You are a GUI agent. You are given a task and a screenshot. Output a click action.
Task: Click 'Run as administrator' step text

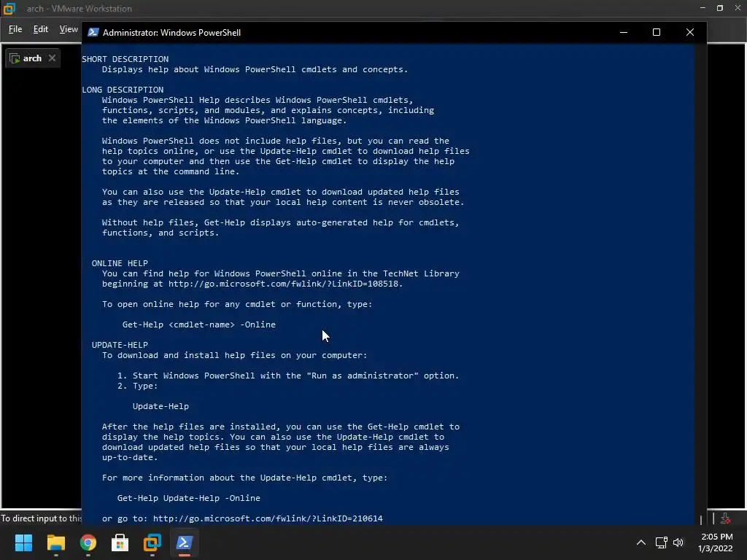pyautogui.click(x=363, y=376)
